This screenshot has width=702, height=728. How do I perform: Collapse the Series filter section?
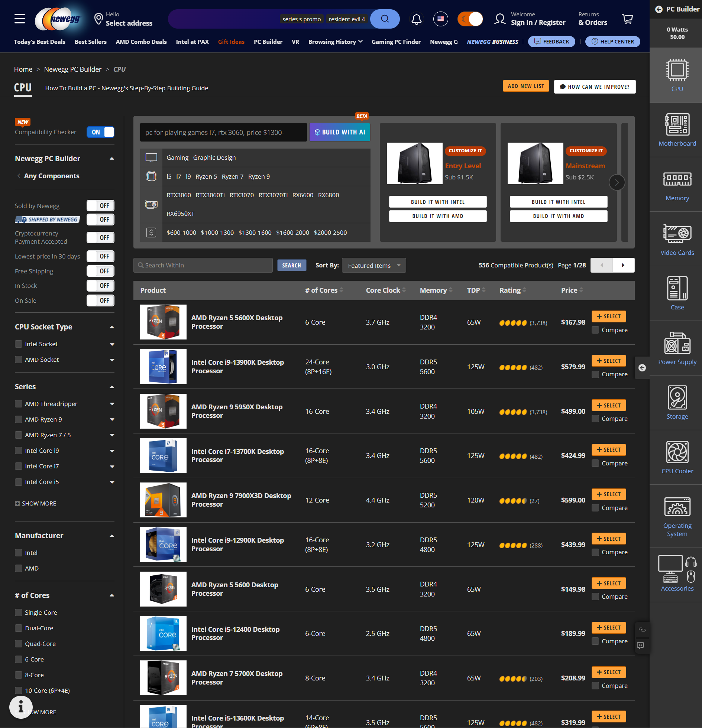pyautogui.click(x=111, y=387)
